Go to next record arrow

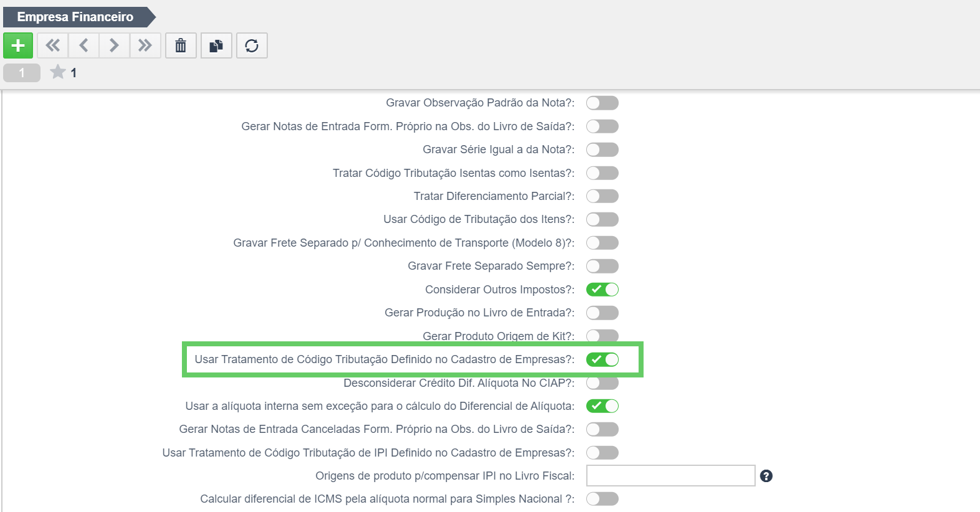coord(114,45)
